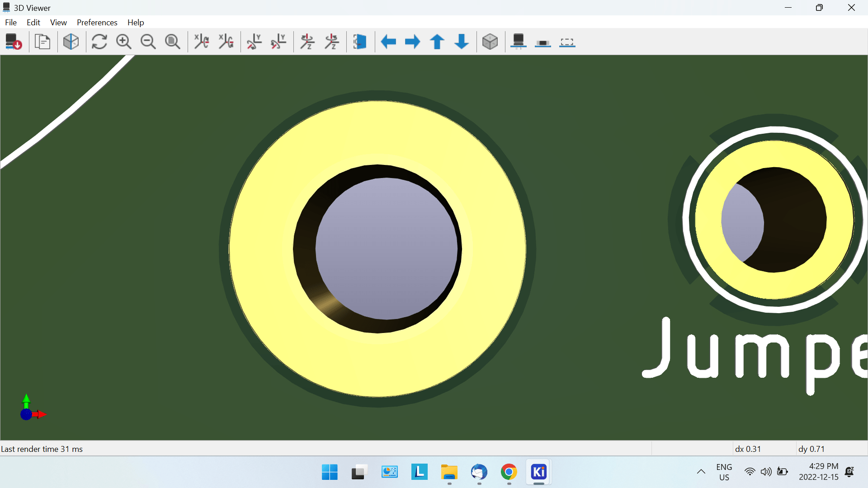This screenshot has width=868, height=488.
Task: Click the ENG US language indicator
Action: point(724,472)
